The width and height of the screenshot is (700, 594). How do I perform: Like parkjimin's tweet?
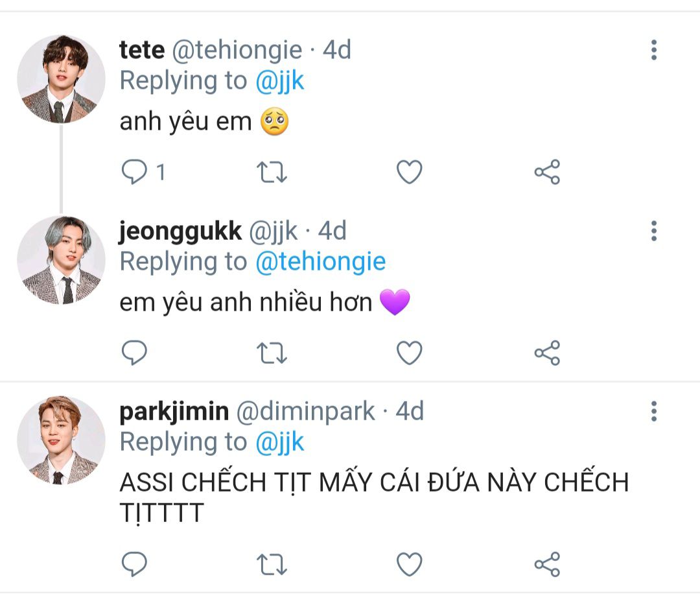tap(409, 564)
